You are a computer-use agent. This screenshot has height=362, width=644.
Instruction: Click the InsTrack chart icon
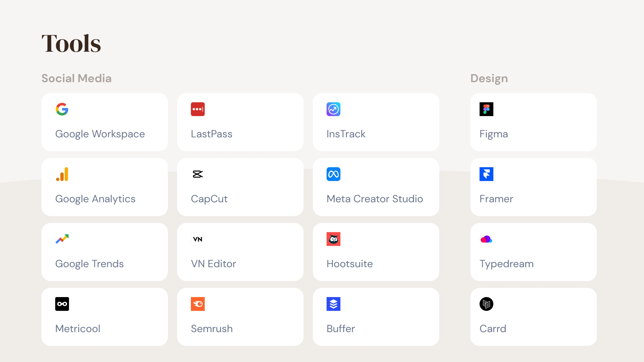[x=333, y=109]
